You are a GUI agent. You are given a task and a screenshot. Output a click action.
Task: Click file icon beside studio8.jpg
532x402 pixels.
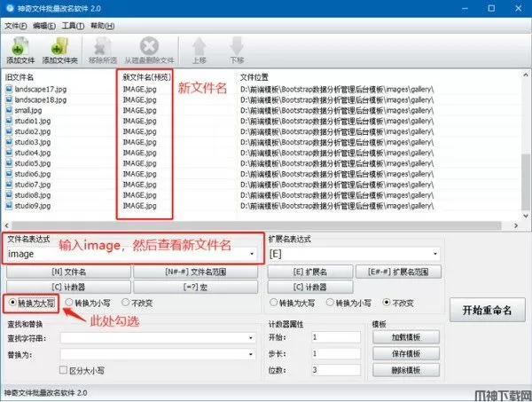point(9,195)
